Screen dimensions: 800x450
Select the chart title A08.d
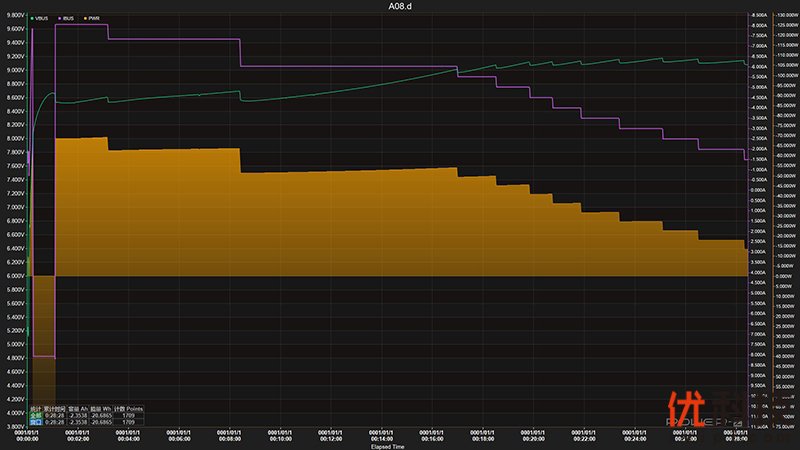(400, 6)
